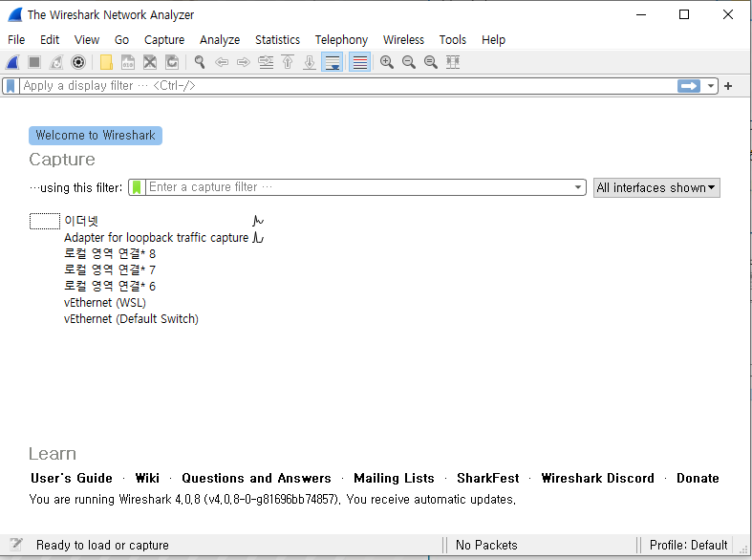Image resolution: width=752 pixels, height=560 pixels.
Task: Apply display filter arrow button
Action: [x=689, y=86]
